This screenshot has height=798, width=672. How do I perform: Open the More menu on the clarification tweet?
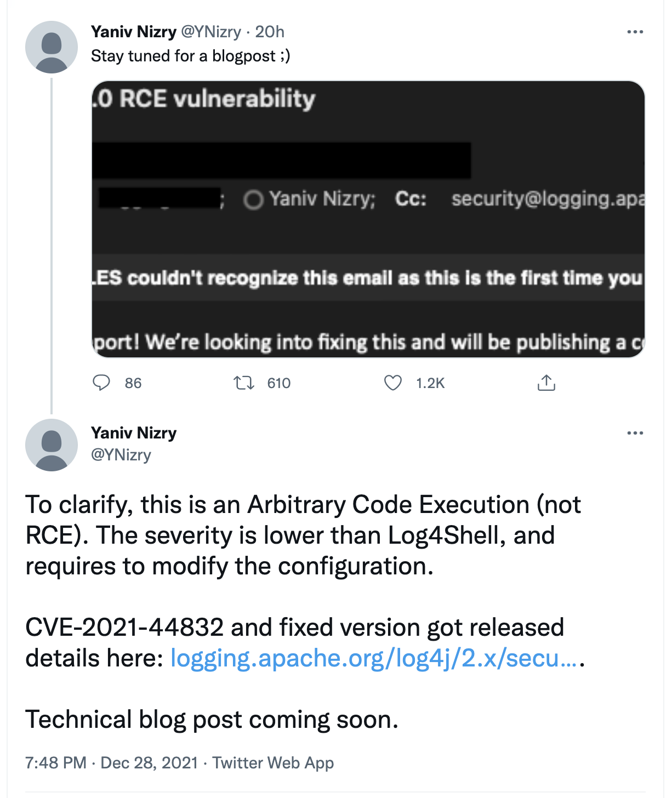tap(635, 433)
